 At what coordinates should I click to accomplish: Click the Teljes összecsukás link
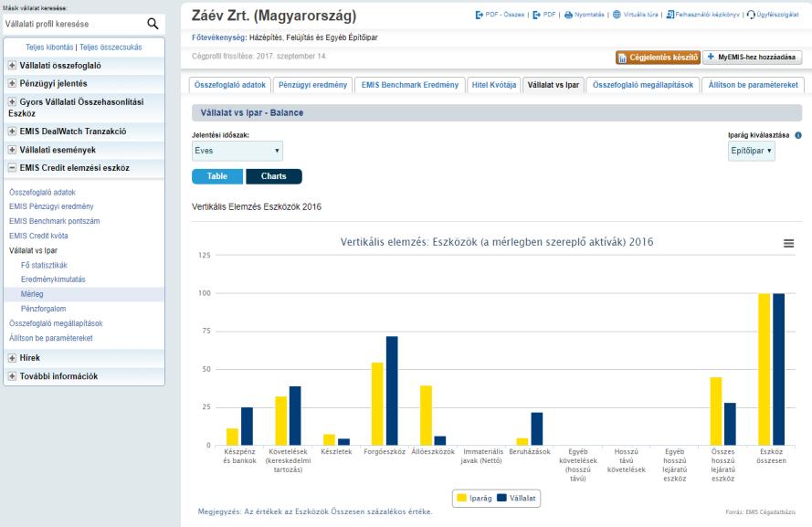111,47
